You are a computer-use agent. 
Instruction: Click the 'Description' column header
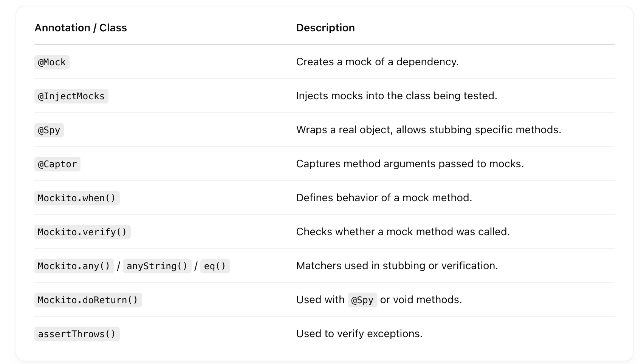325,28
